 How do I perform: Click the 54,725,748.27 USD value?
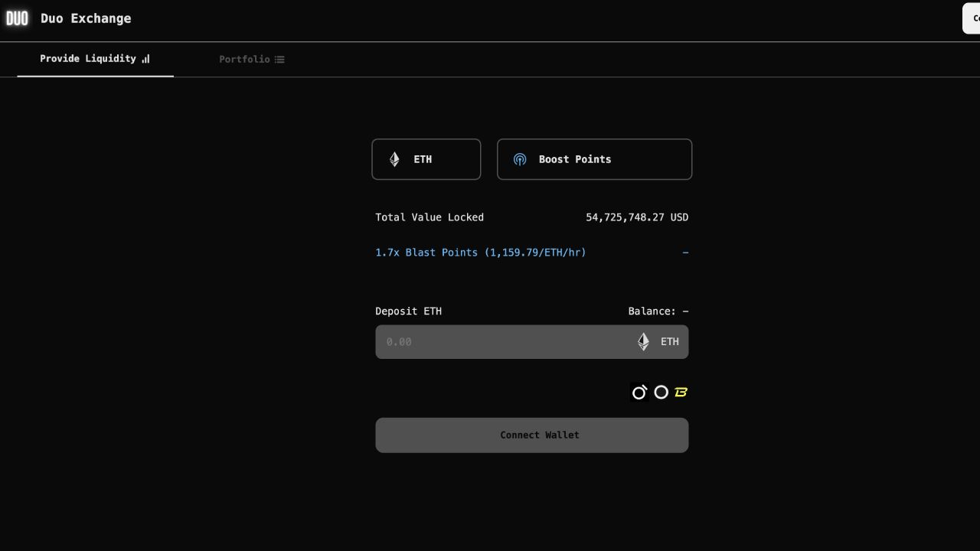pyautogui.click(x=637, y=217)
